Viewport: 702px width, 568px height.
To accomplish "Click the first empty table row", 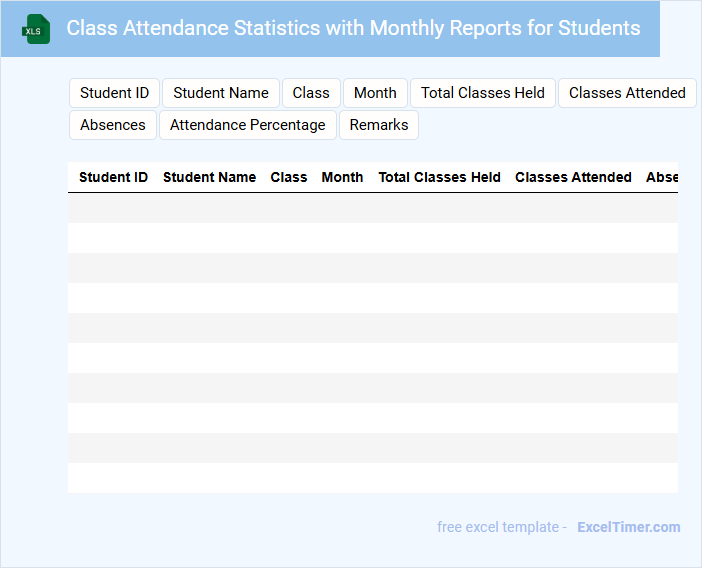I will click(x=372, y=208).
